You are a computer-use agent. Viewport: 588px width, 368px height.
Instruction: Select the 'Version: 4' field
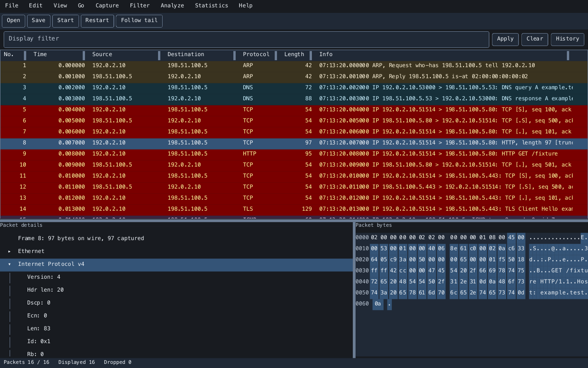176,277
